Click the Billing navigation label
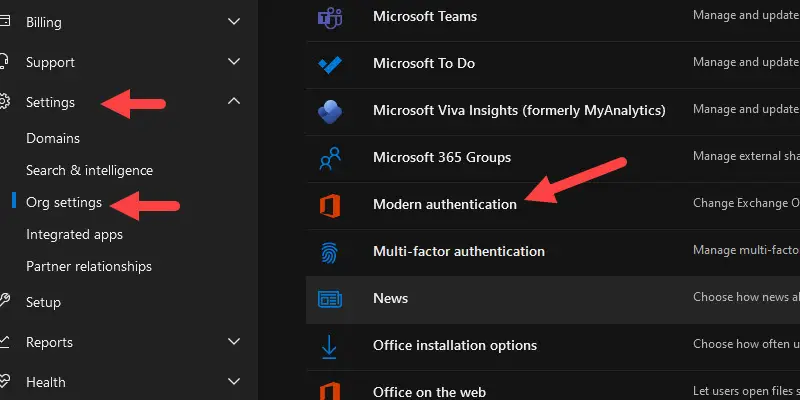This screenshot has height=400, width=800. tap(44, 22)
